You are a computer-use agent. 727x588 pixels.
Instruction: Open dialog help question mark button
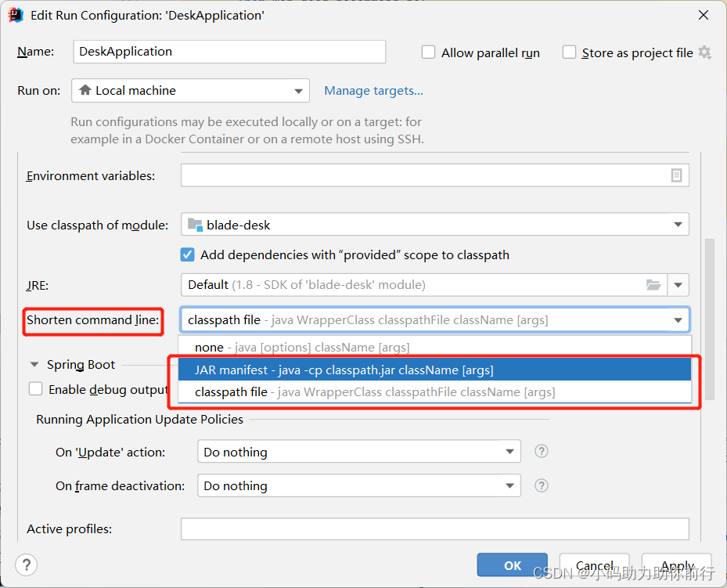27,565
